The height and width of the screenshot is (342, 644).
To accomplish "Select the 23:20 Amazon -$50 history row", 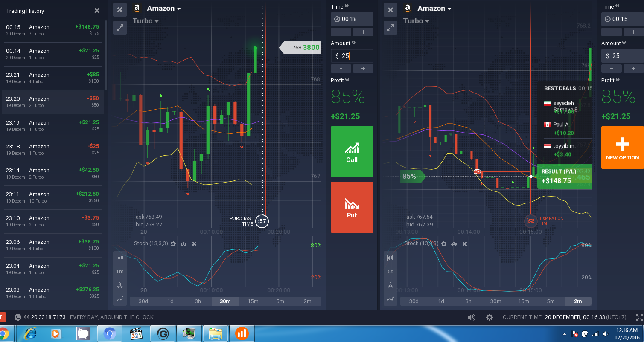I will tap(52, 102).
